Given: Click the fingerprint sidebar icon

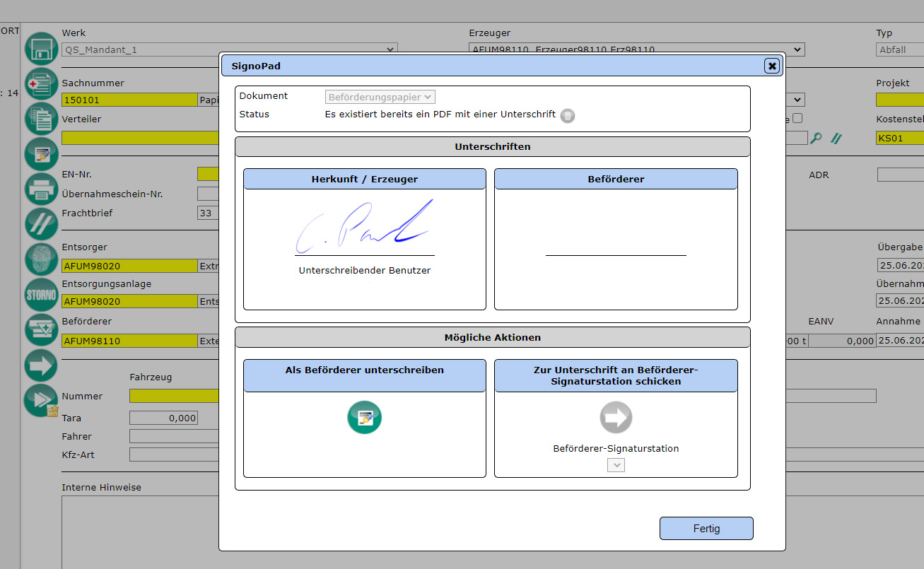Looking at the screenshot, I should [x=41, y=259].
